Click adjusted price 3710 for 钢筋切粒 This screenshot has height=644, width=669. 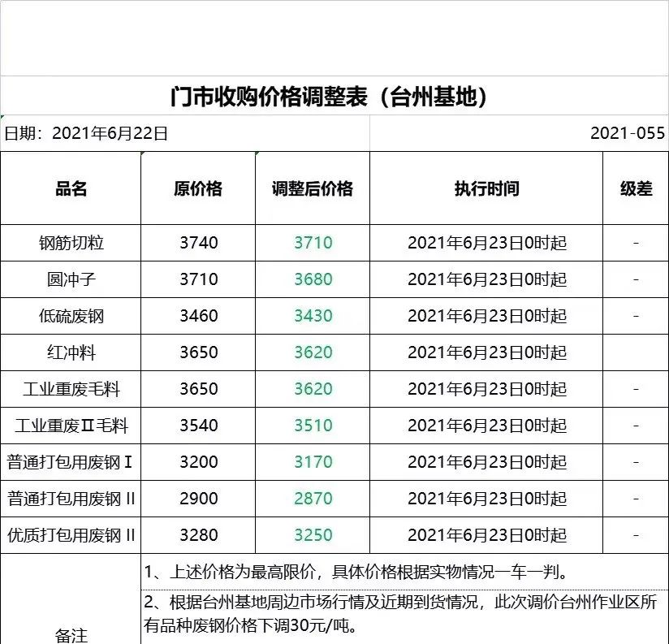click(x=313, y=242)
